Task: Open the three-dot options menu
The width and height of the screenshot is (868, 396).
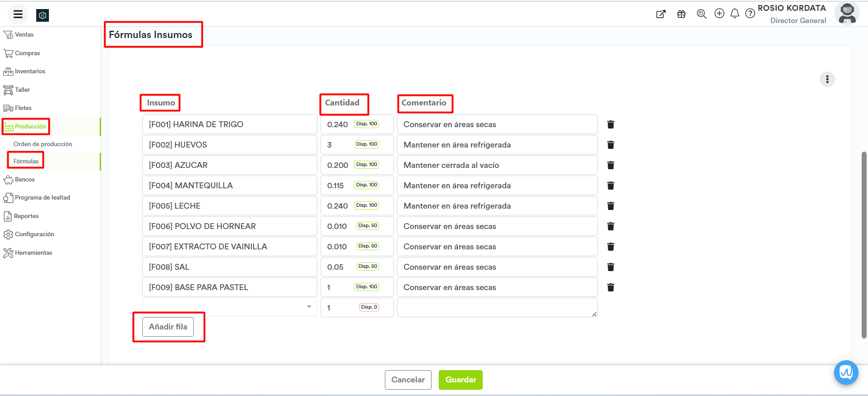Action: 827,79
